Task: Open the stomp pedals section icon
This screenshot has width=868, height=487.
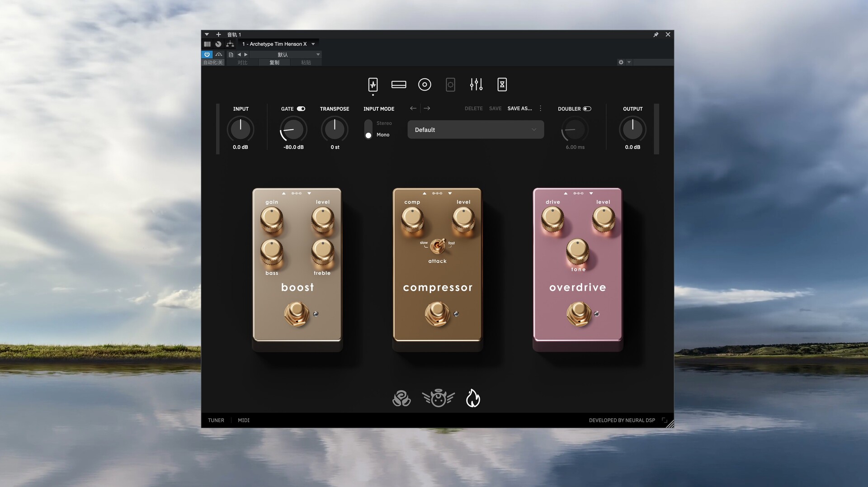Action: [373, 85]
